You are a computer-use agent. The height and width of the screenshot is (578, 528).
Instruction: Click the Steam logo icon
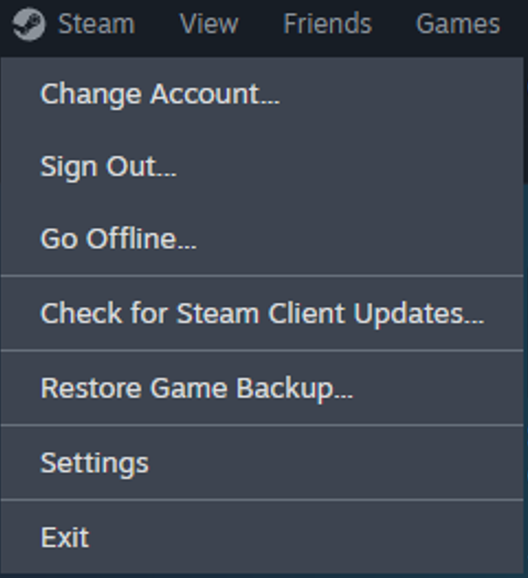tap(29, 24)
